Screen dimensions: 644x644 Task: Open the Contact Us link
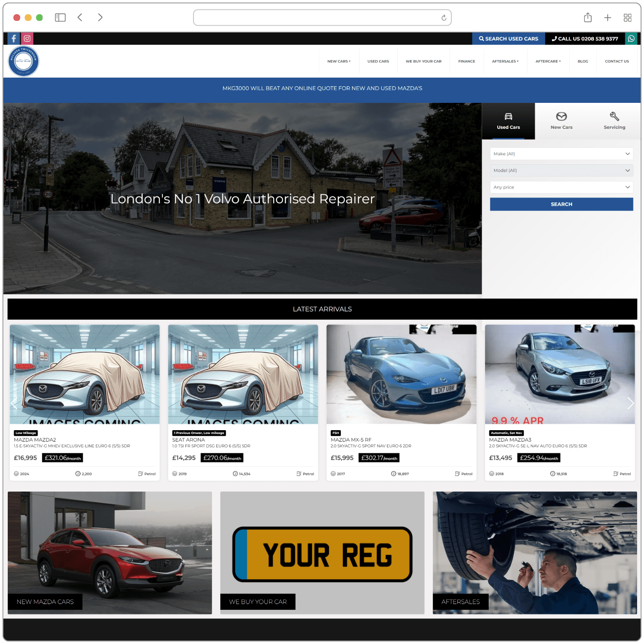[616, 61]
